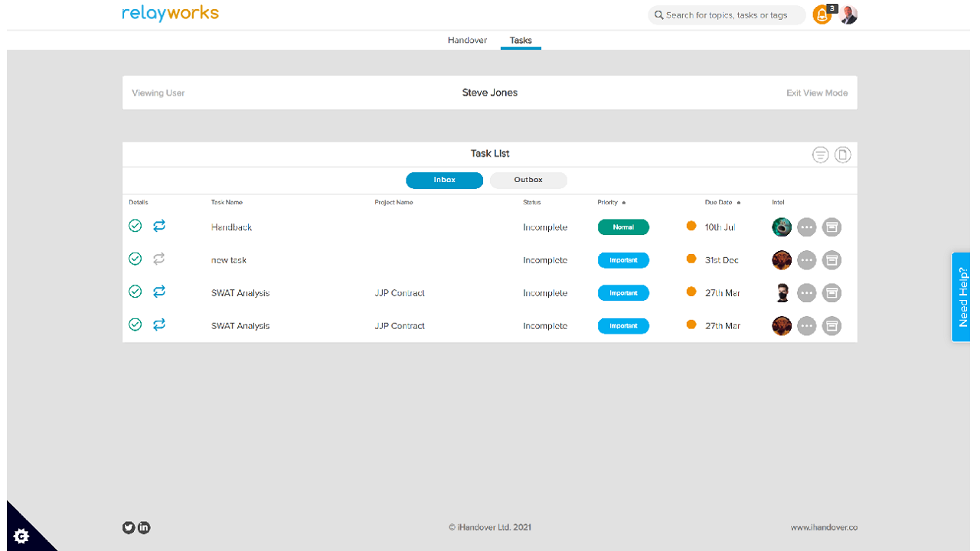
Task: Click the Handback task name
Action: click(x=231, y=227)
